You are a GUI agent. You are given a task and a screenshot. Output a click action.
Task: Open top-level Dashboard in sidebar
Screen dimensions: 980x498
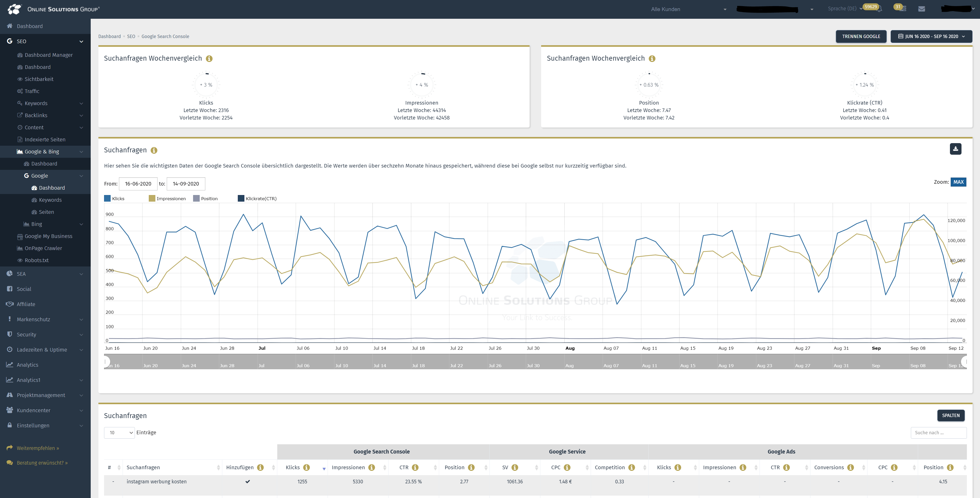(30, 26)
